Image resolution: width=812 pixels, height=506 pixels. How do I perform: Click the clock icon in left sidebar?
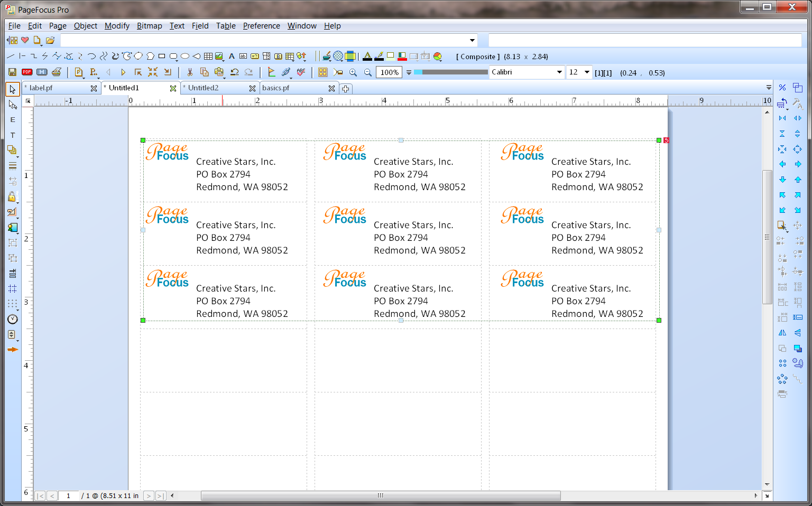[x=13, y=319]
